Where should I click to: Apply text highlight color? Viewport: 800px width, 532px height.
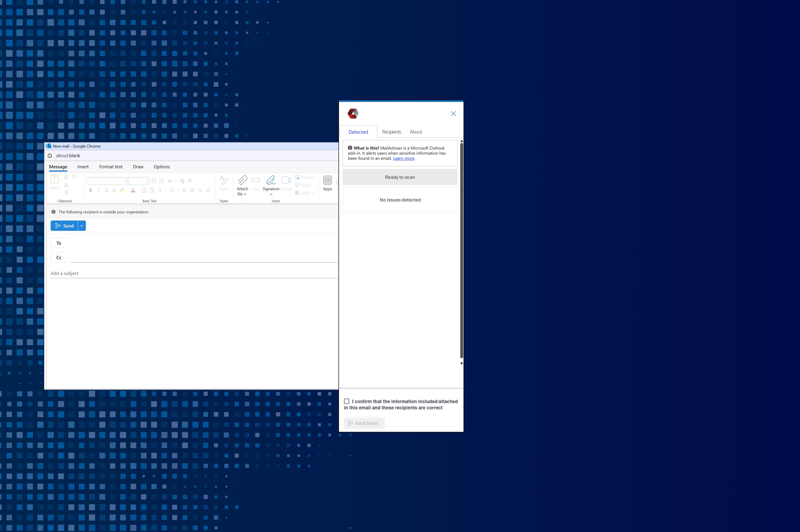pyautogui.click(x=122, y=190)
